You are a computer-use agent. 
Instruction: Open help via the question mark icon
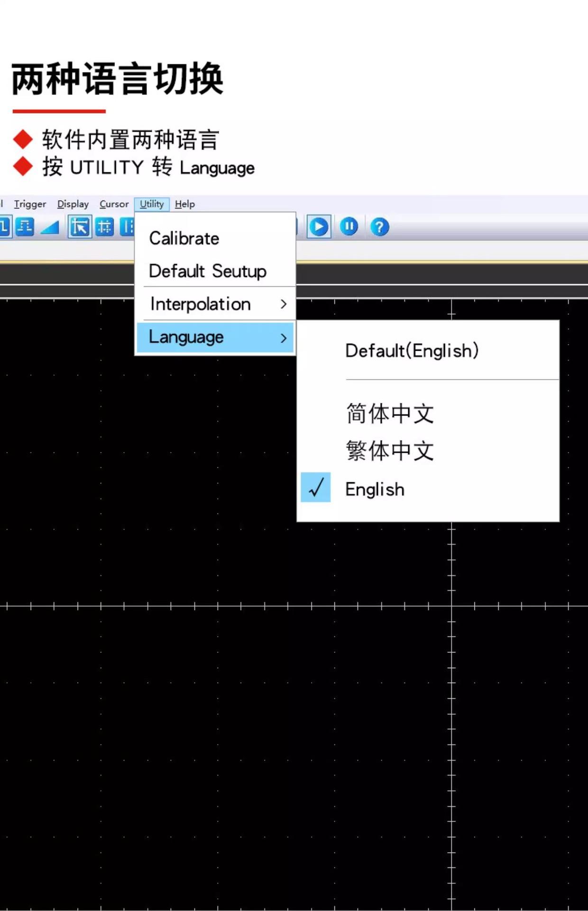tap(379, 227)
